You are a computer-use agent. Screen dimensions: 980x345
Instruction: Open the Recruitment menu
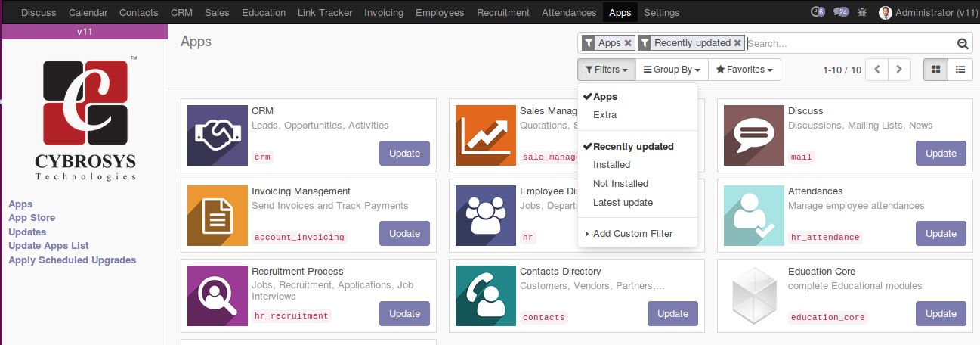[x=504, y=12]
